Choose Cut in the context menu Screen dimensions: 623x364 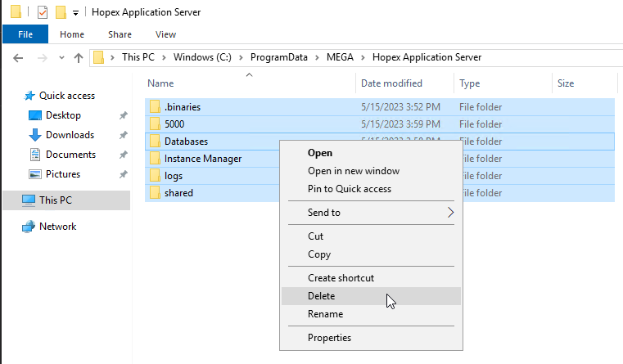(x=371, y=236)
